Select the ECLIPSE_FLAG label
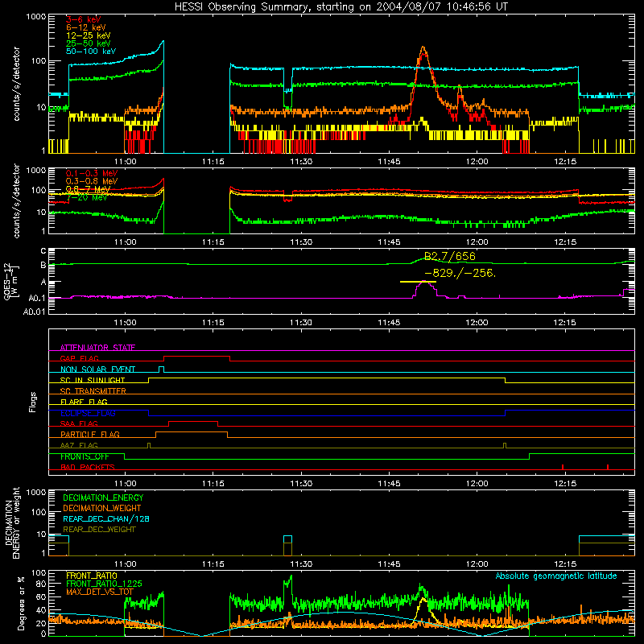 88,413
